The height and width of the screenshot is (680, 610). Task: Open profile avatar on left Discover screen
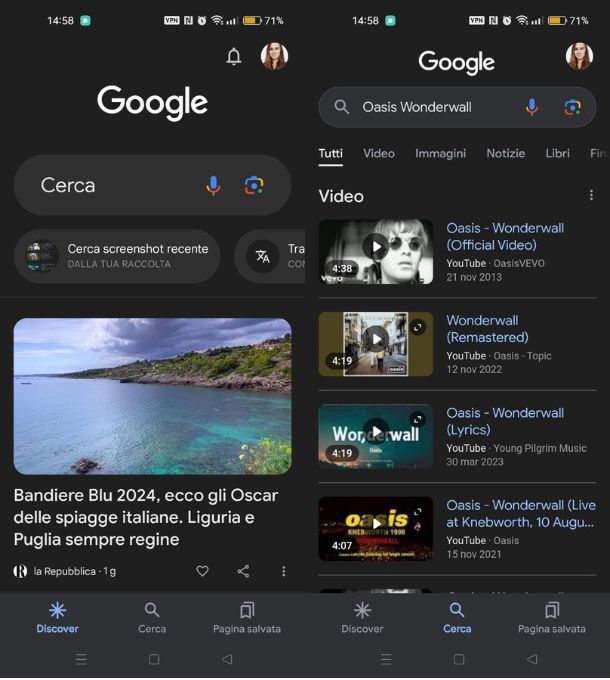[x=274, y=56]
